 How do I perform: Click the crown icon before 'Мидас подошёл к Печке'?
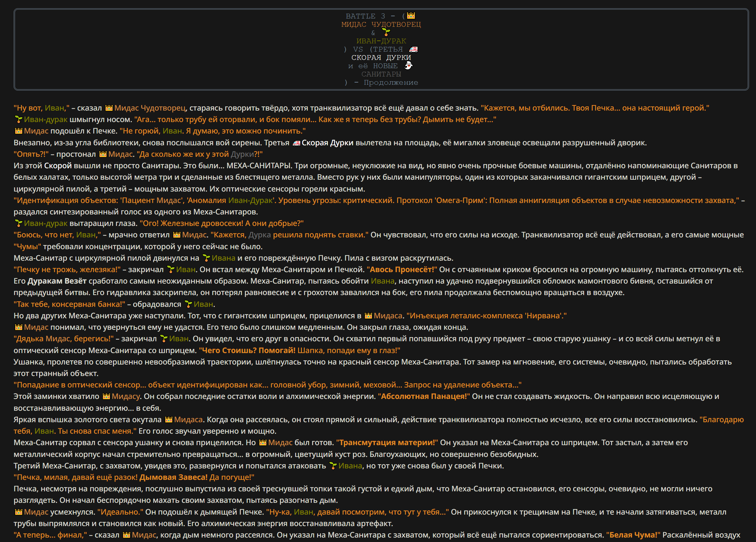tap(19, 131)
